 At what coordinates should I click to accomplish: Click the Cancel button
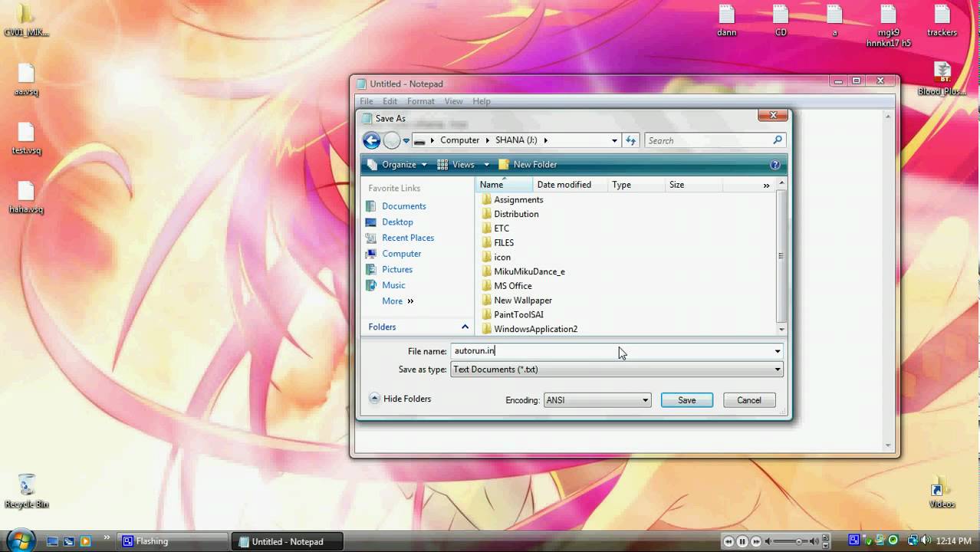pos(749,400)
